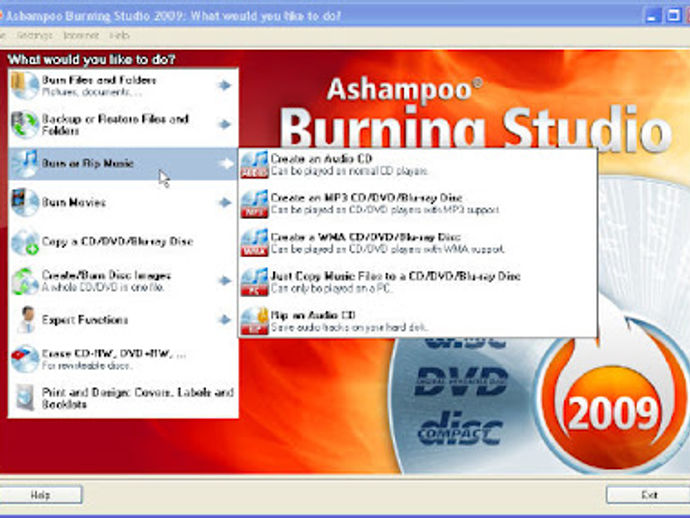Click the Help button at bottom
690x518 pixels.
point(40,495)
